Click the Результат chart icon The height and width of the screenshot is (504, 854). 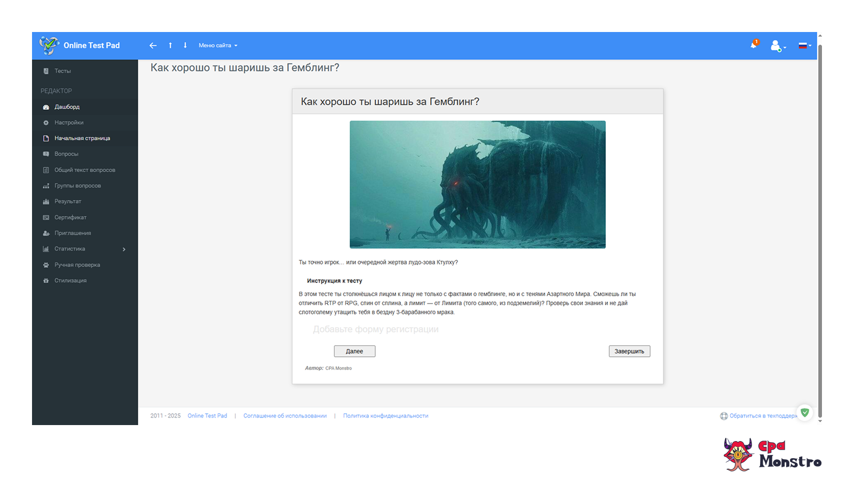point(46,202)
